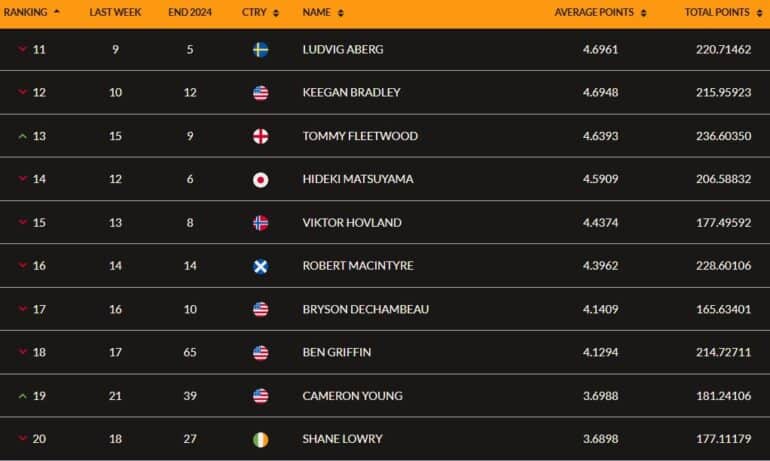This screenshot has height=461, width=770.
Task: Select the Last Week column header
Action: coord(115,12)
